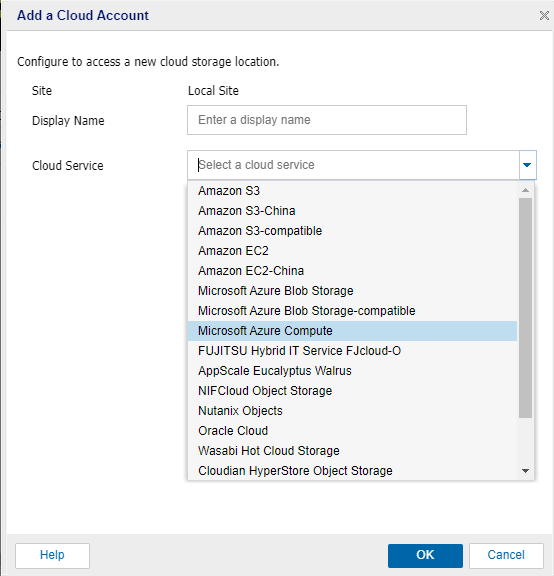
Task: Click the Cancel button
Action: (x=506, y=555)
